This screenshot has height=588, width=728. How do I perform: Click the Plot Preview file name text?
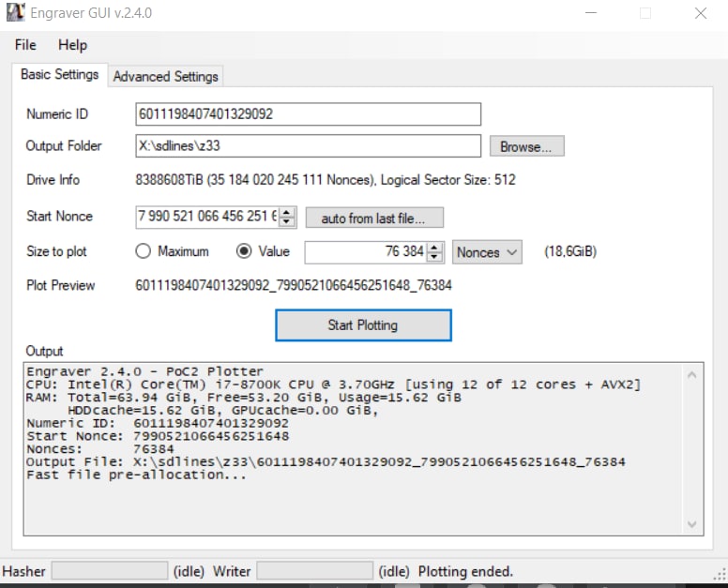pos(294,285)
